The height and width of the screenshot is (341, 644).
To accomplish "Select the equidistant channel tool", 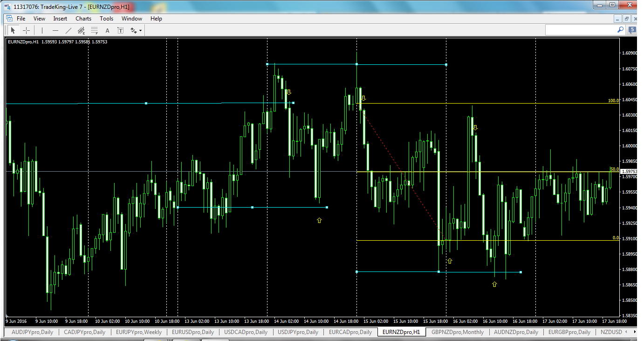I will 80,30.
